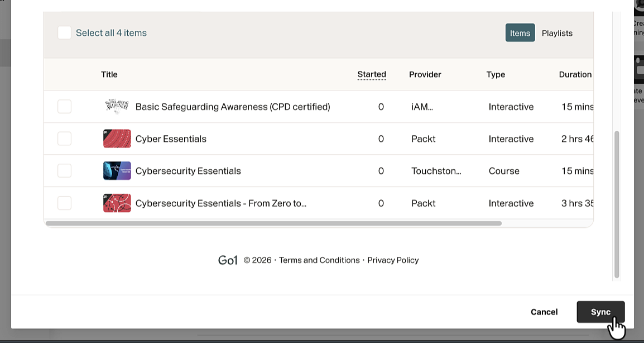Sort by the Started column header
Viewport: 644px width, 343px height.
pos(372,74)
